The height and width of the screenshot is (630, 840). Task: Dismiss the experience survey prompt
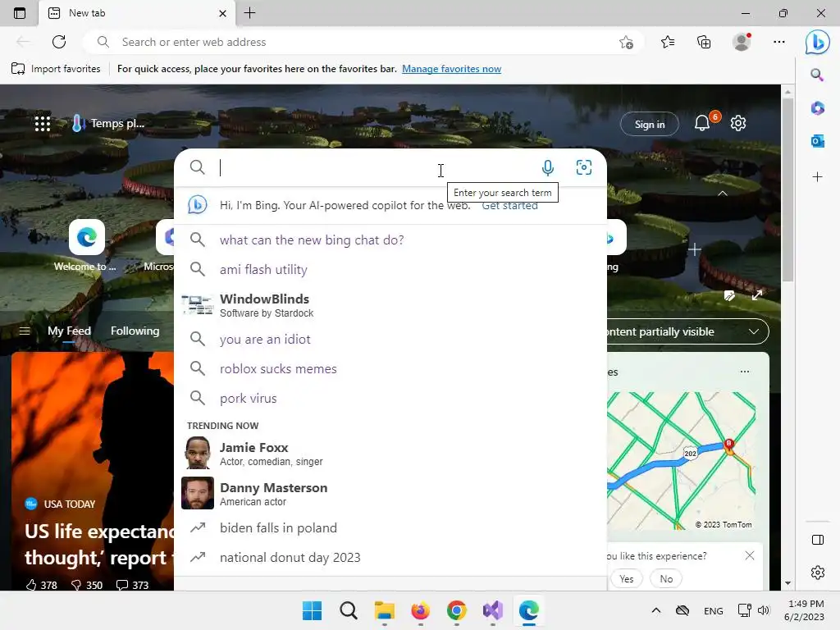[x=750, y=555]
